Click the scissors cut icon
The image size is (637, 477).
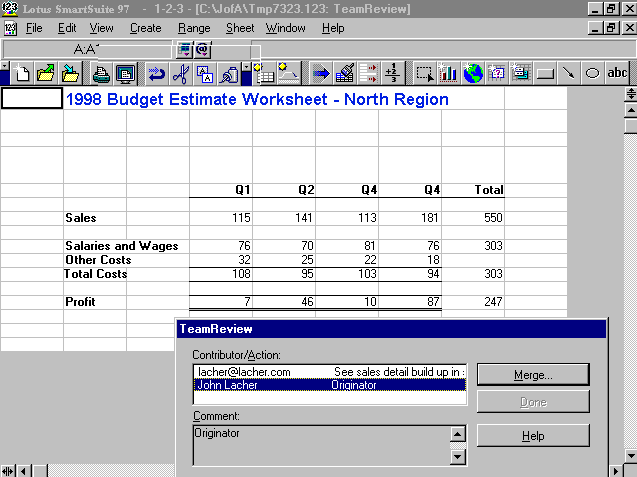coord(181,73)
